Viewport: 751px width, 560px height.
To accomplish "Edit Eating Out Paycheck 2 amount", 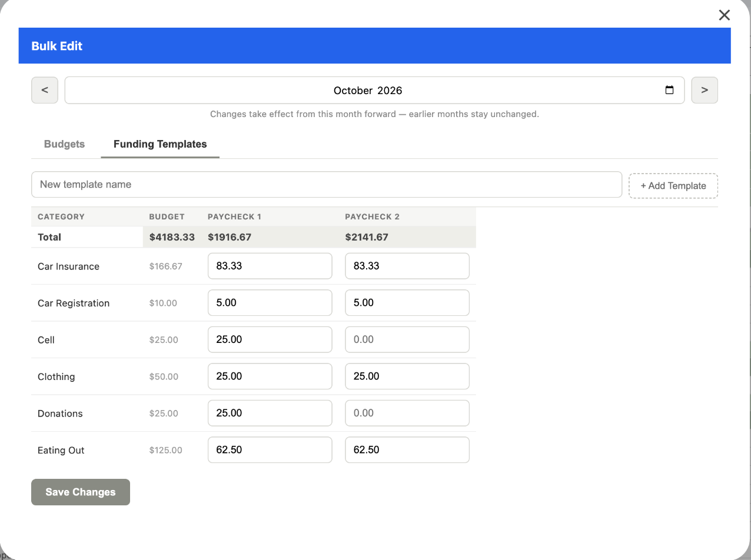I will [407, 449].
